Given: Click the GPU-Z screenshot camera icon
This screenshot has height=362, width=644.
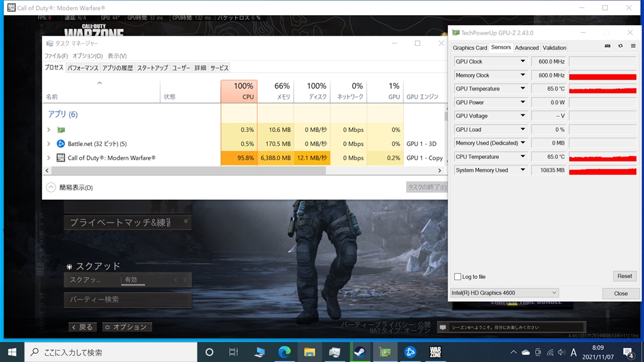Looking at the screenshot, I should [608, 46].
